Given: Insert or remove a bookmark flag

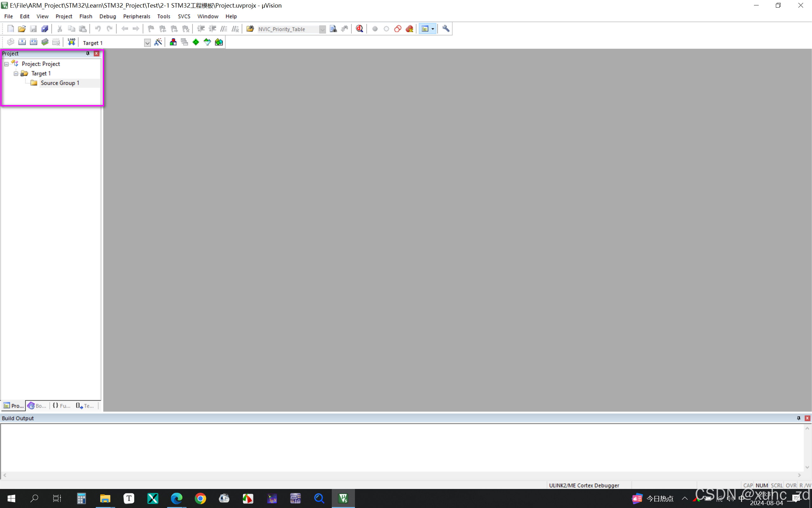Looking at the screenshot, I should click(x=151, y=29).
